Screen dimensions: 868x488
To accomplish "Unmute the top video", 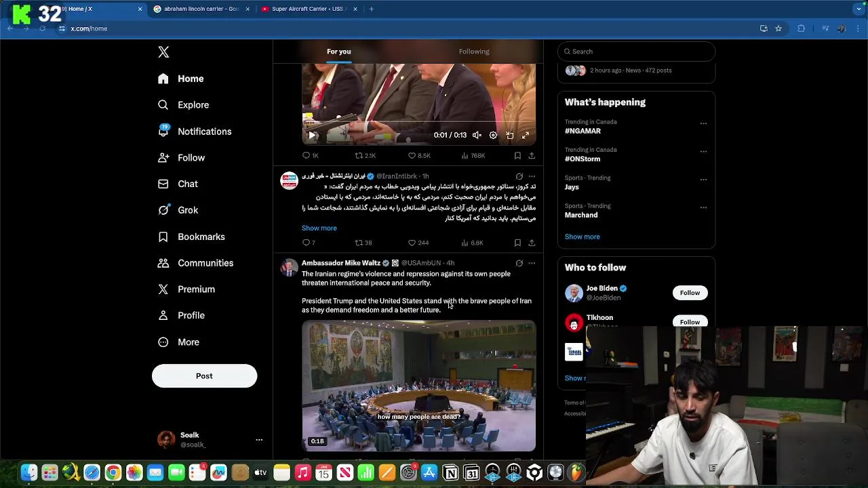I will 477,136.
